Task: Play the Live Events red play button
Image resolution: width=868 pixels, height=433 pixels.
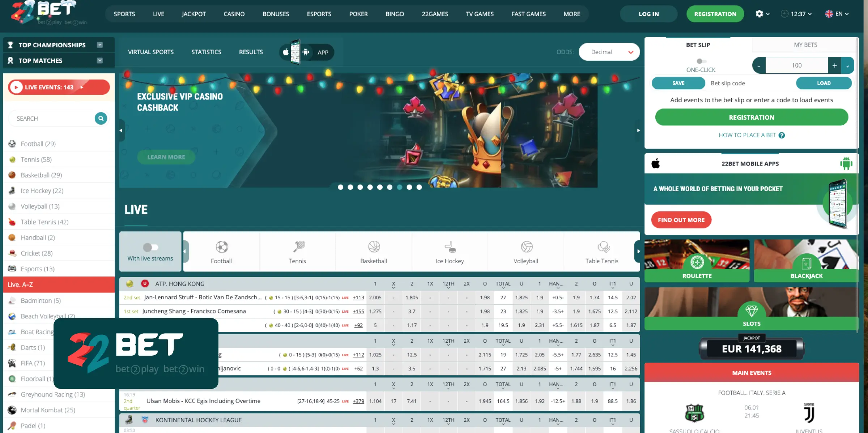Action: pos(16,87)
